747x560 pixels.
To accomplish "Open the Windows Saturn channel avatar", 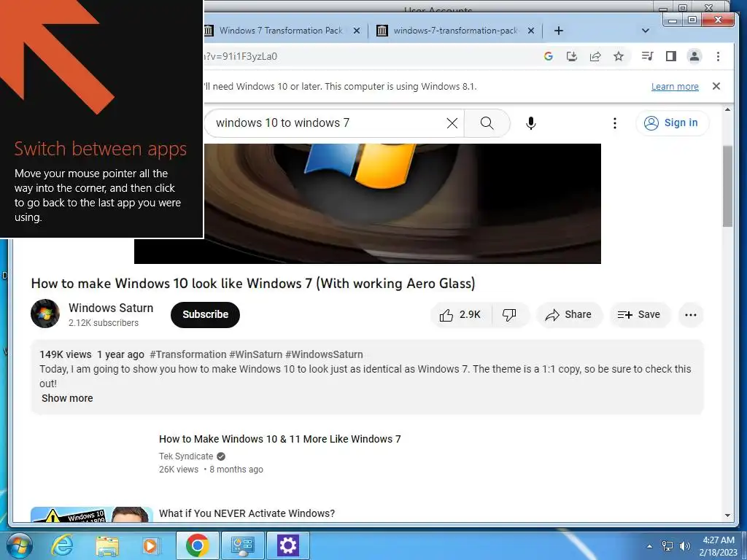I will pos(45,314).
